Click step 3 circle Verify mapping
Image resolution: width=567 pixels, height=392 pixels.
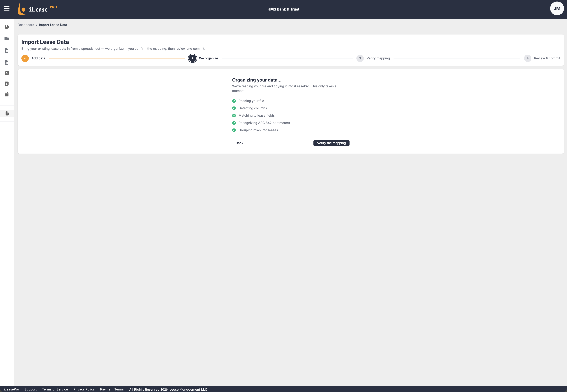point(360,58)
